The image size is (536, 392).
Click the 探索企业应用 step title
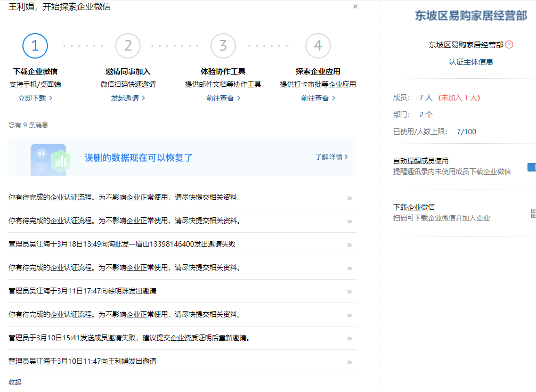pos(318,71)
